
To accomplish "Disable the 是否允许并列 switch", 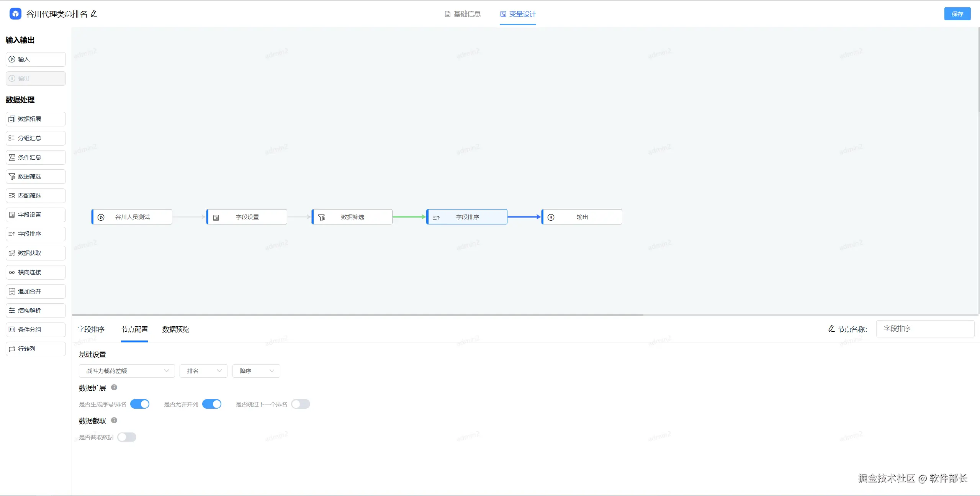I will click(x=212, y=404).
